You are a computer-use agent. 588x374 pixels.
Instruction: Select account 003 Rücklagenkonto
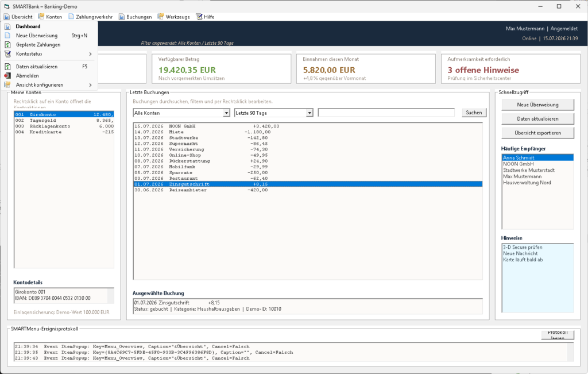point(64,126)
